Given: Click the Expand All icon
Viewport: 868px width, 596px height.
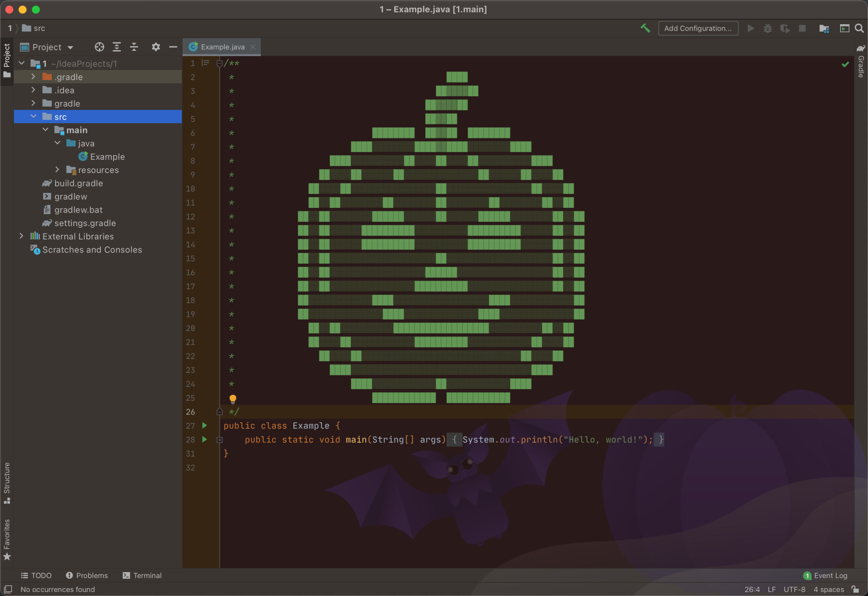Looking at the screenshot, I should coord(116,47).
